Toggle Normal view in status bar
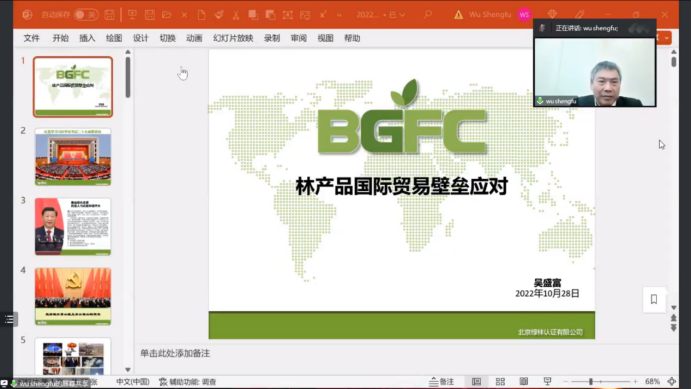This screenshot has width=692, height=389. click(476, 381)
